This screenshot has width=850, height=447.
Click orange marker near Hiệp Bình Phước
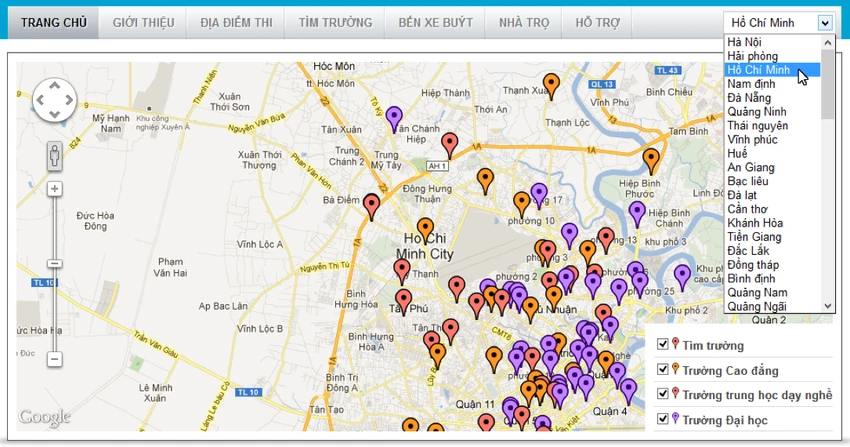pos(651,161)
